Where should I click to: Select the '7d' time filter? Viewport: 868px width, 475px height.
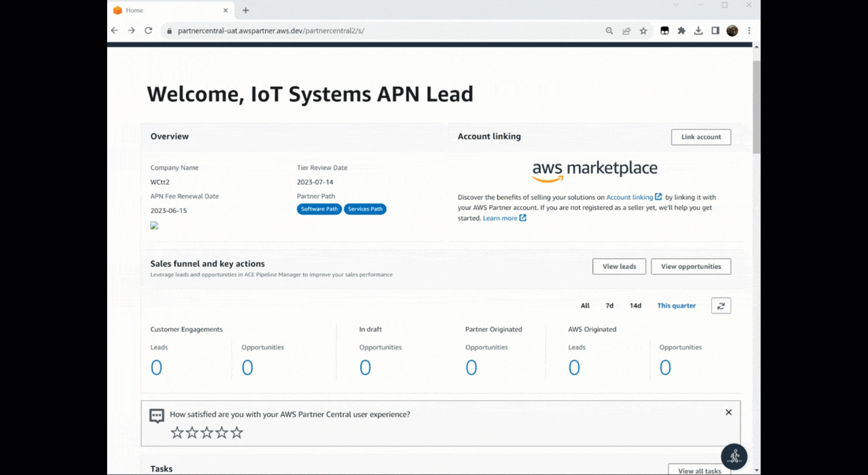tap(609, 306)
